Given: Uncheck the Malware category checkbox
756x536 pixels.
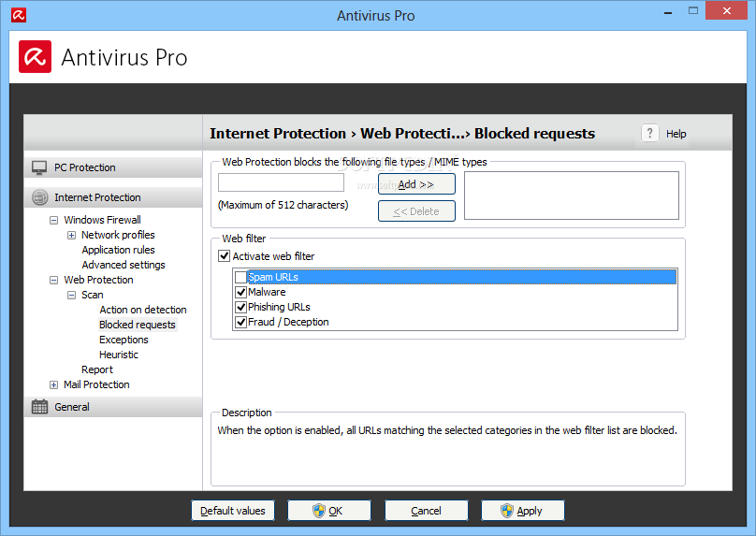Looking at the screenshot, I should point(240,292).
